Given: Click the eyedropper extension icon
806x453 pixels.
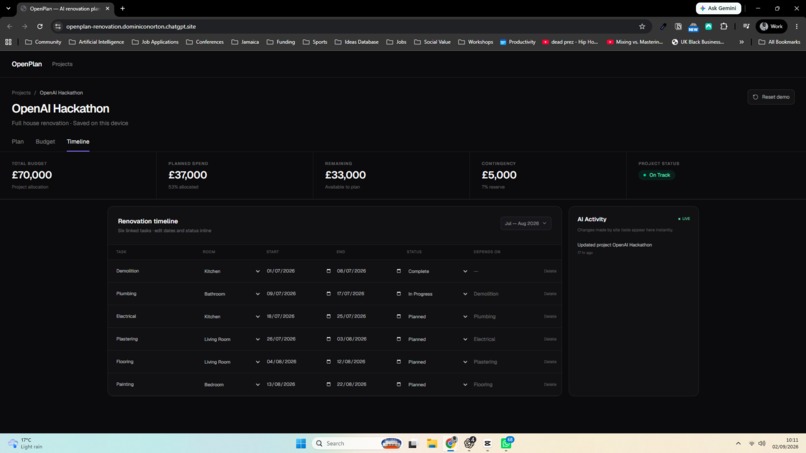Looking at the screenshot, I should (x=663, y=26).
